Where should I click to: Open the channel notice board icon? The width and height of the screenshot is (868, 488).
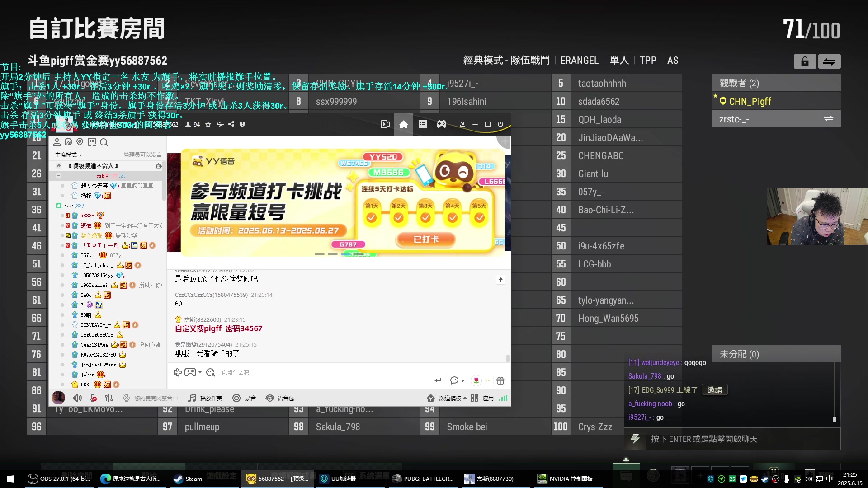tap(92, 142)
